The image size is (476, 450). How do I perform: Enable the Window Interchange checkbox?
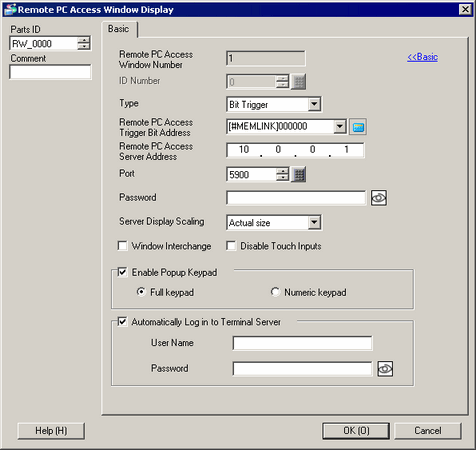click(x=122, y=246)
